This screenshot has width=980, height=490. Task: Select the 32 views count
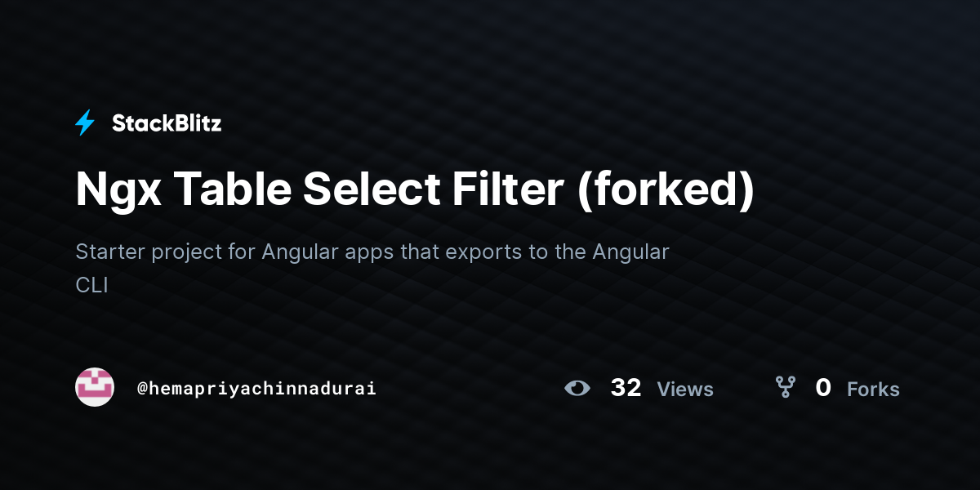[x=626, y=388]
